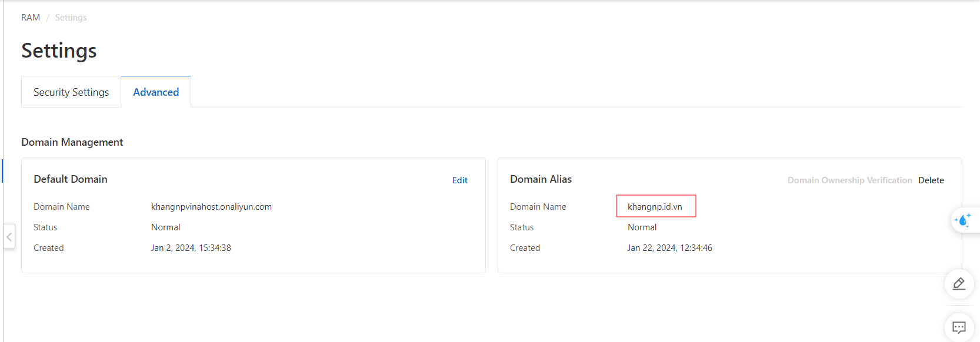The image size is (980, 342).
Task: Click the floating pencil edit icon
Action: pyautogui.click(x=959, y=284)
